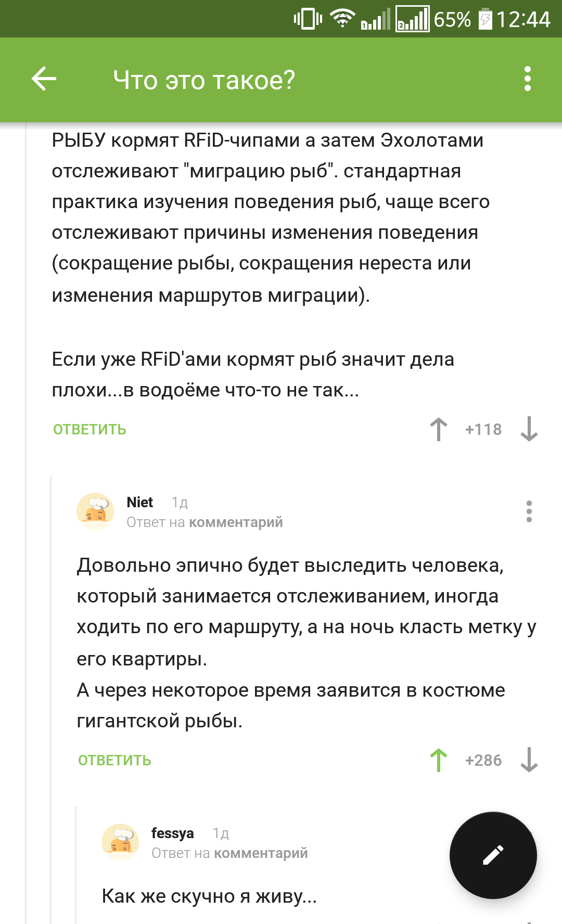Open Niet's avatar

95,511
